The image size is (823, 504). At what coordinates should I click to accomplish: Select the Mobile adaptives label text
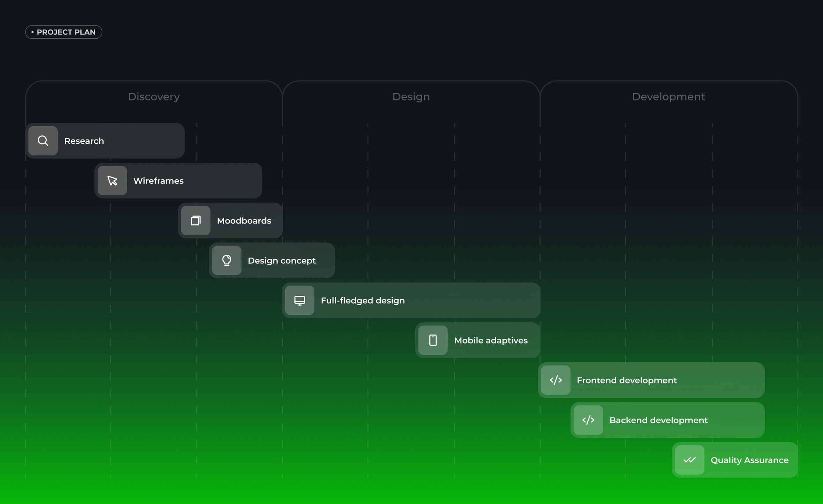click(491, 340)
